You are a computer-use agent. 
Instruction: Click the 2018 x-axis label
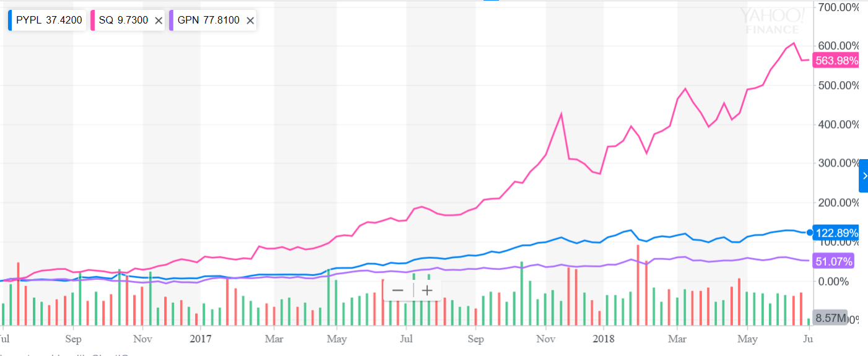tap(604, 339)
